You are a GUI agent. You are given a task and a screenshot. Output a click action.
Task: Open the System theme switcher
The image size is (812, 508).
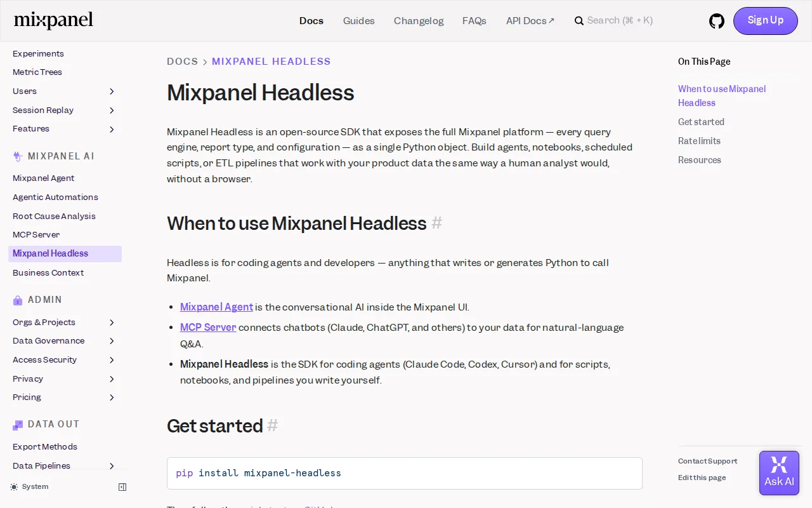(29, 487)
